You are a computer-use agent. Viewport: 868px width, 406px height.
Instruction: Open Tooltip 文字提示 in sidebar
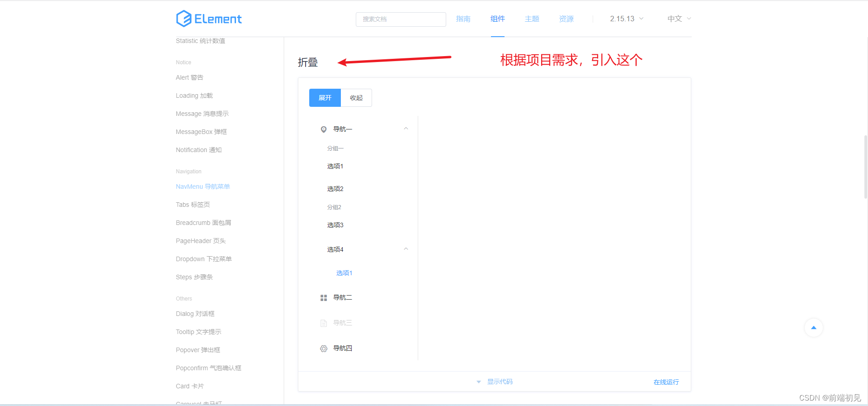click(x=199, y=332)
